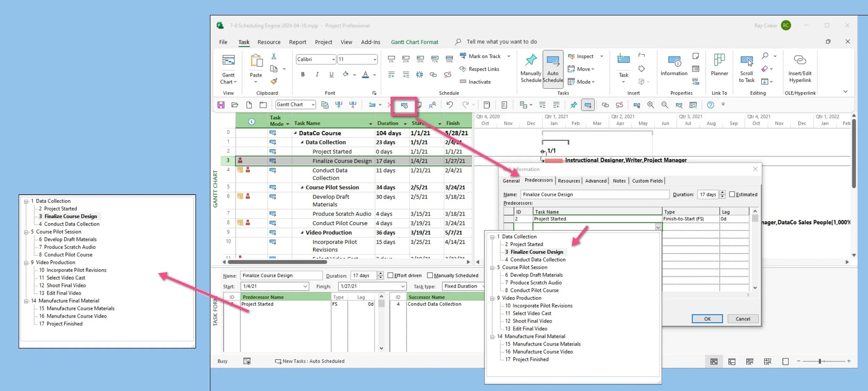868x391 pixels.
Task: Click the Help question mark icon
Action: click(710, 105)
